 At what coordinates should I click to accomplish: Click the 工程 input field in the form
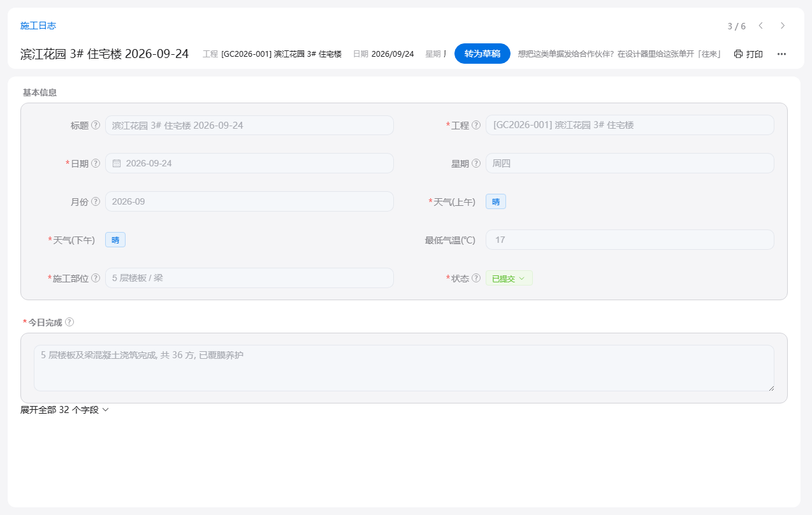[x=630, y=125]
